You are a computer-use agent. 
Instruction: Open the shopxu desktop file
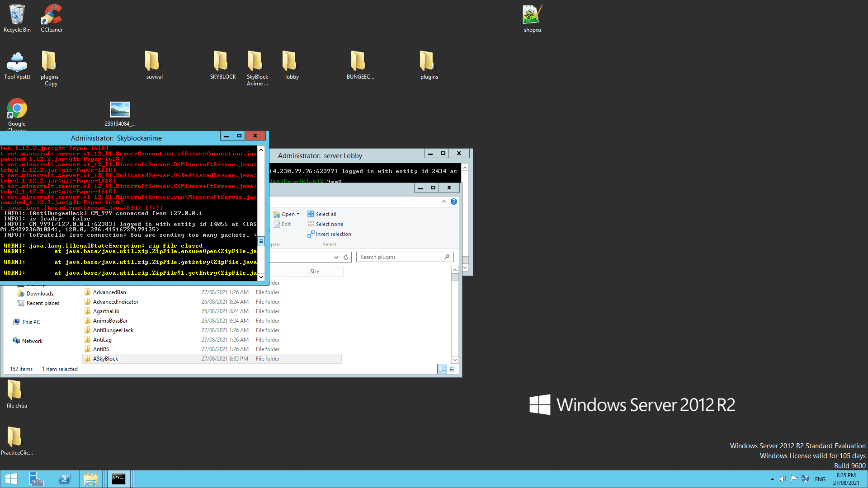(532, 18)
